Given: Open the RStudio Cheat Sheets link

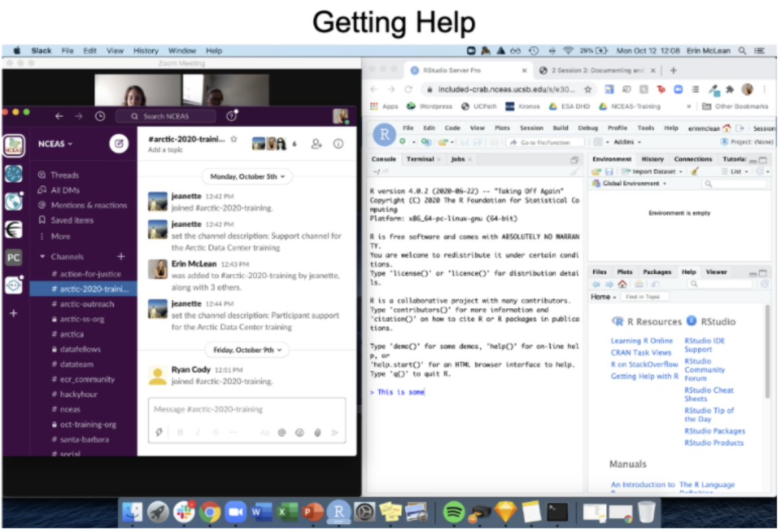Looking at the screenshot, I should pyautogui.click(x=708, y=395).
